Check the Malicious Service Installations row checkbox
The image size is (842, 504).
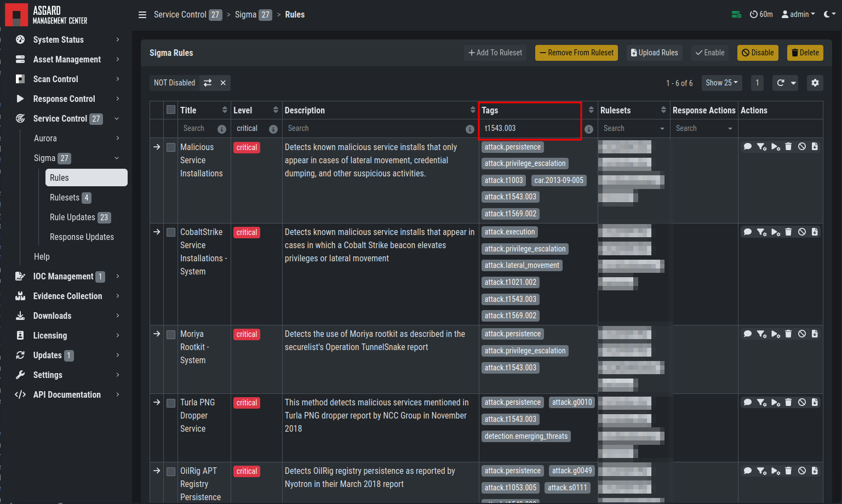(171, 147)
